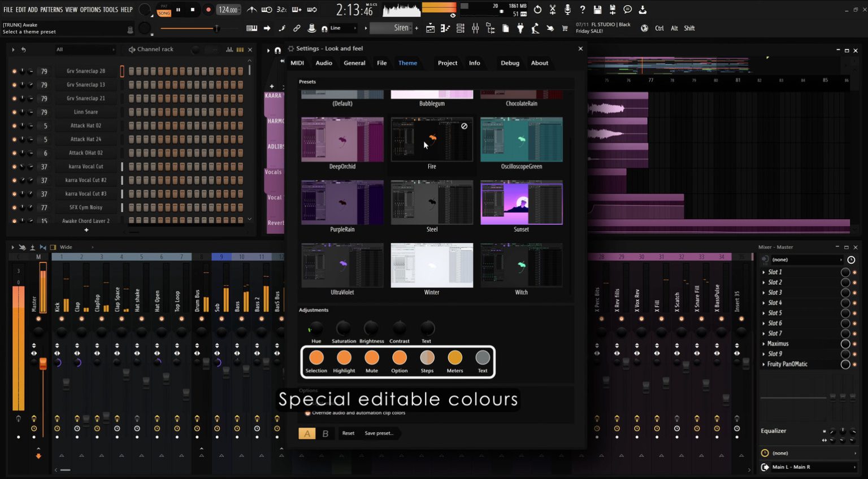Click the question mark help icon

pos(582,10)
